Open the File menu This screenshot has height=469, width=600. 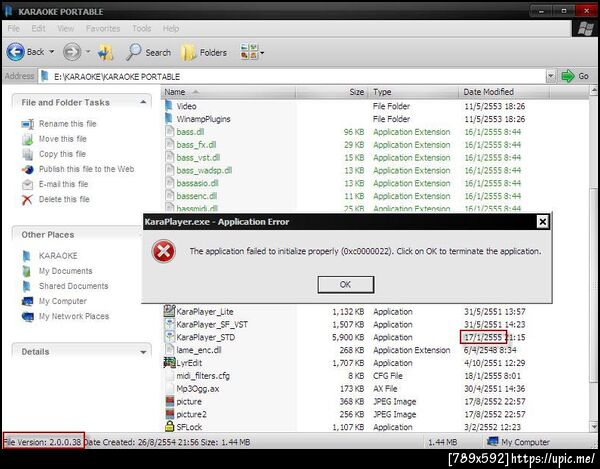[13, 28]
